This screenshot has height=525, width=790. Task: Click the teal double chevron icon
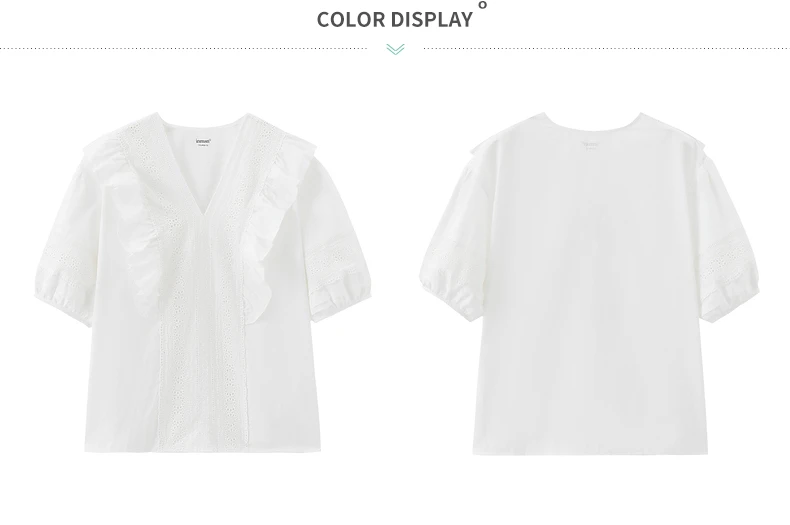[x=396, y=49]
